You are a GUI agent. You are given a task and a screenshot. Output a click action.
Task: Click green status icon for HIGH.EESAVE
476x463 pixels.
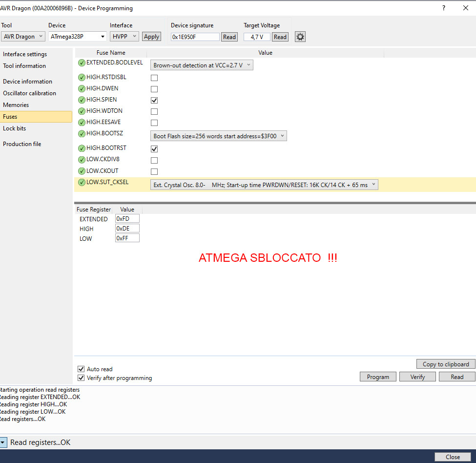click(82, 123)
